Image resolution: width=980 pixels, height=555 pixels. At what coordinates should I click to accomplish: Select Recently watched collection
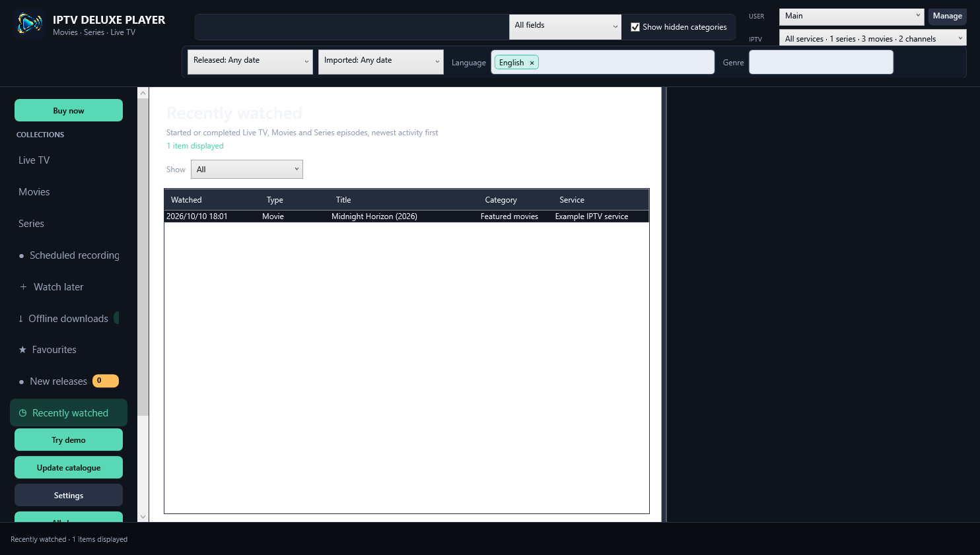(x=69, y=413)
